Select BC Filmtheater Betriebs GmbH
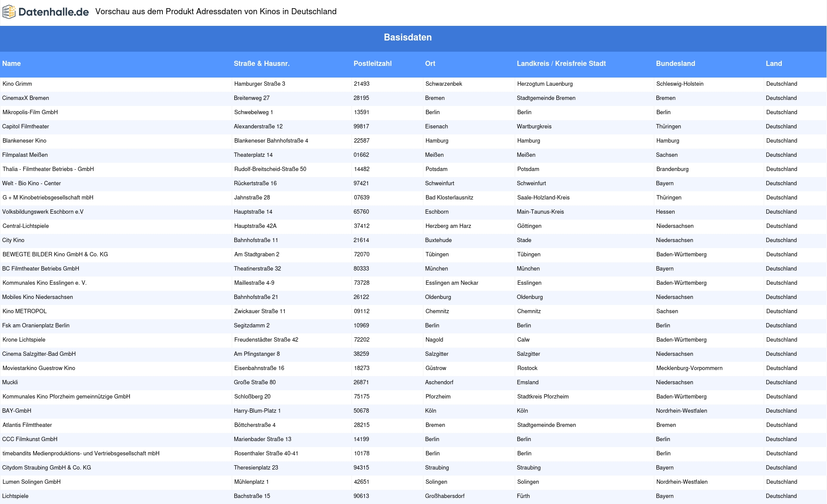Viewport: 827px width, 504px height. (40, 269)
